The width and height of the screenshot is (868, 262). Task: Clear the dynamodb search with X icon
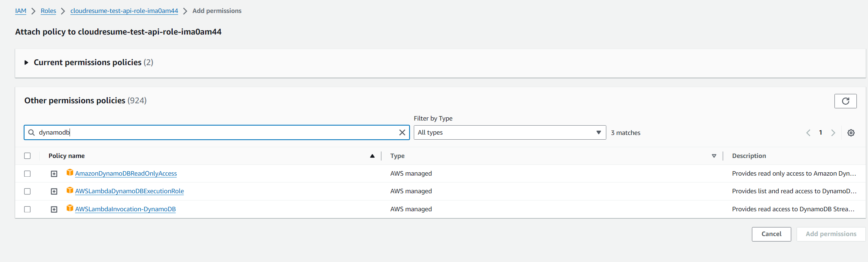coord(402,132)
